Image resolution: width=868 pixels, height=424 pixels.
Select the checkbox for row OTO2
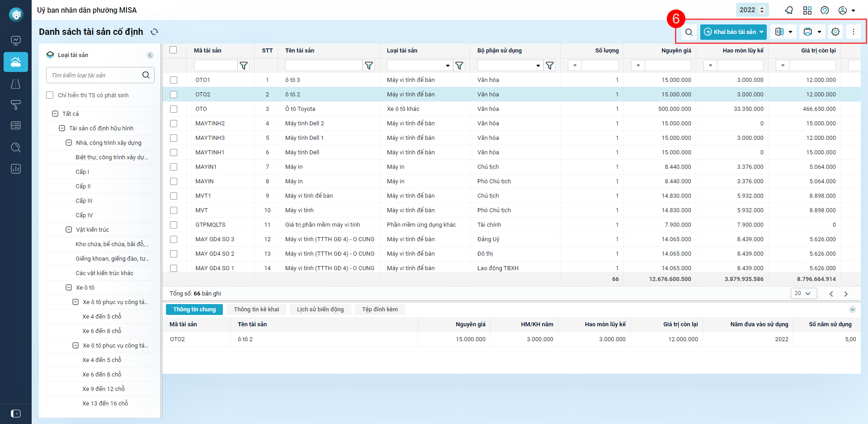(x=174, y=95)
